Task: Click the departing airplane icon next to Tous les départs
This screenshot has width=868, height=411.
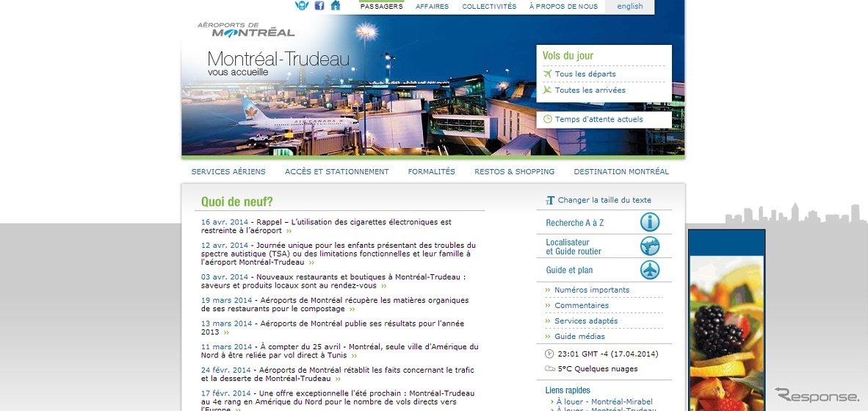Action: [x=548, y=74]
